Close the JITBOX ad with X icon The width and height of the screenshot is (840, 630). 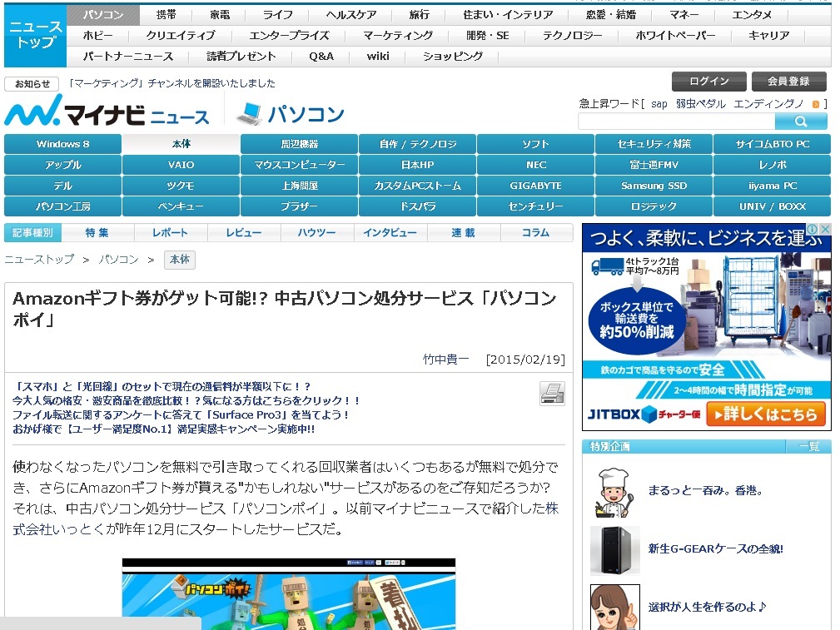click(x=824, y=230)
